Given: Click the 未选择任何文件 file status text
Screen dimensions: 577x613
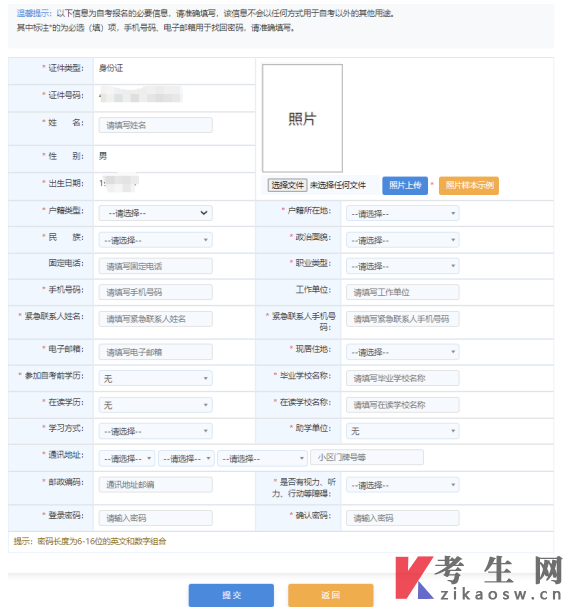Looking at the screenshot, I should (x=338, y=185).
